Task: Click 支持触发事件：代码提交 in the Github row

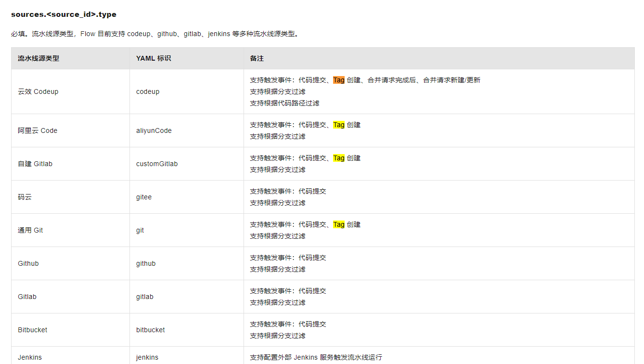Action: coord(288,258)
